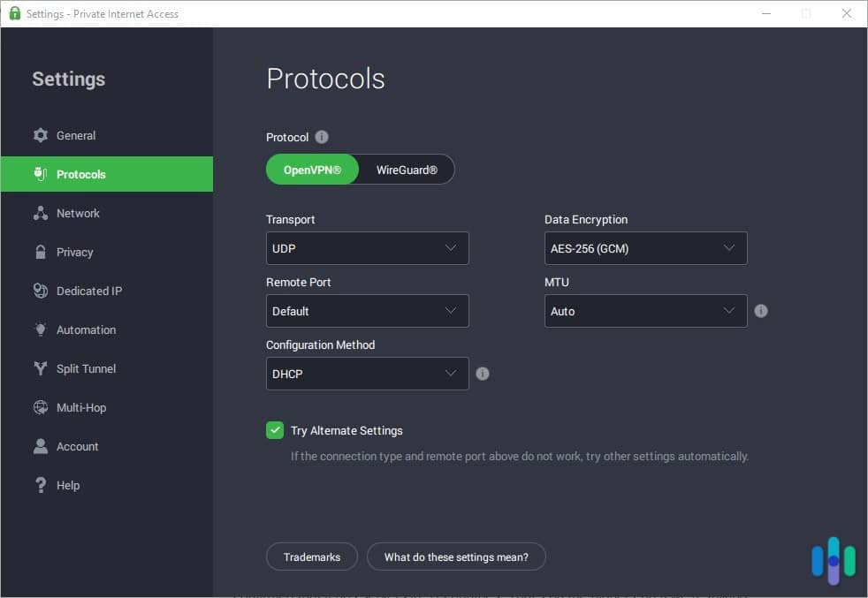Image resolution: width=868 pixels, height=598 pixels.
Task: Click the Settings sidebar heading
Action: click(x=69, y=79)
